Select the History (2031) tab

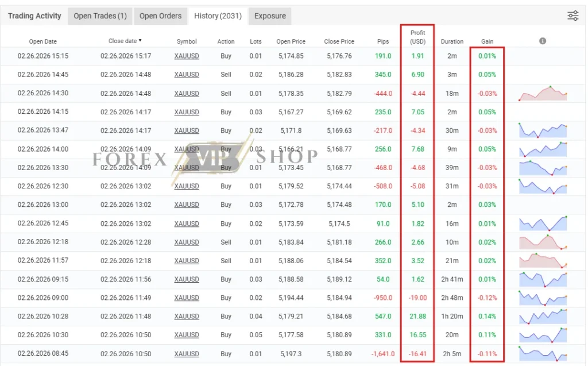(218, 16)
